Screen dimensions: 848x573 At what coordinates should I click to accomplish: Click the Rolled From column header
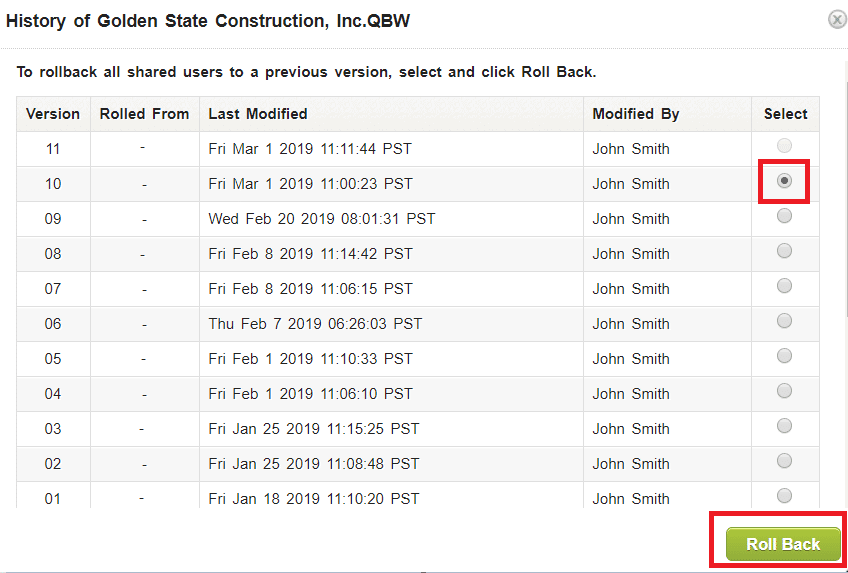pos(144,114)
